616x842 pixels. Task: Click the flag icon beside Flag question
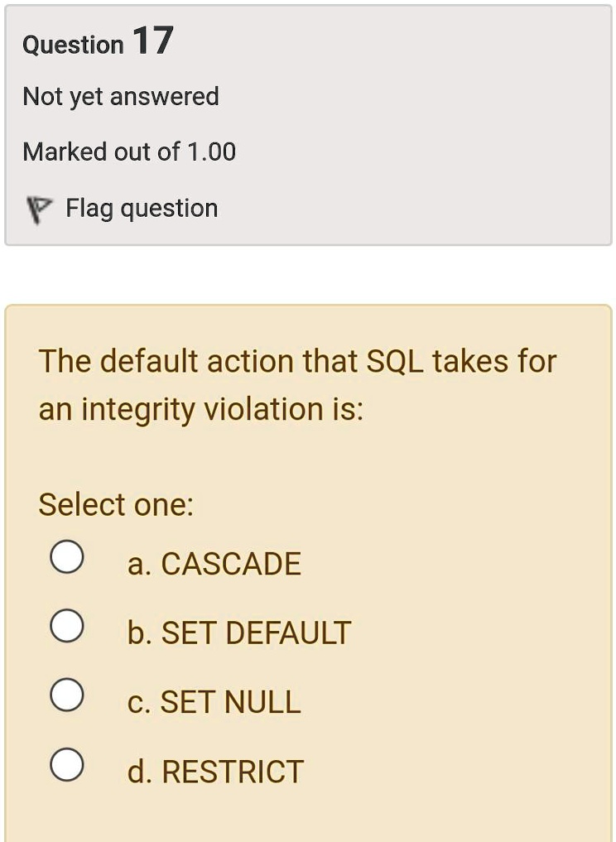click(39, 210)
